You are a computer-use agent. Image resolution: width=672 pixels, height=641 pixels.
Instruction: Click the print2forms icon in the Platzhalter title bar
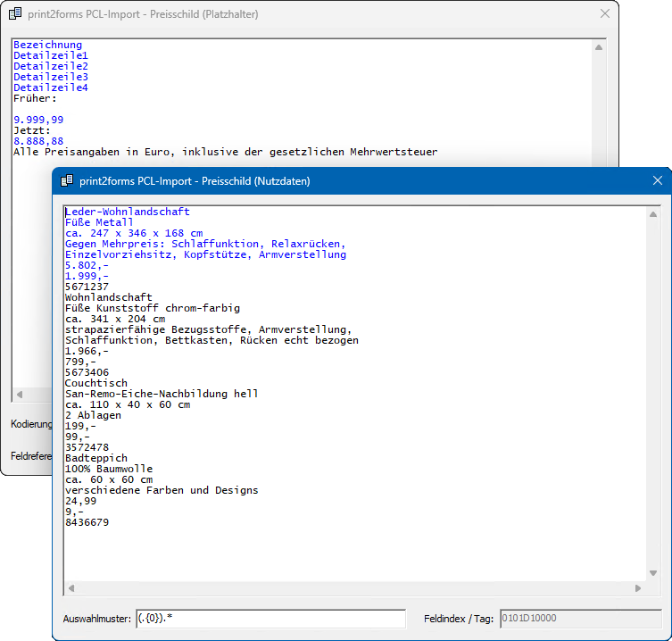pos(14,13)
